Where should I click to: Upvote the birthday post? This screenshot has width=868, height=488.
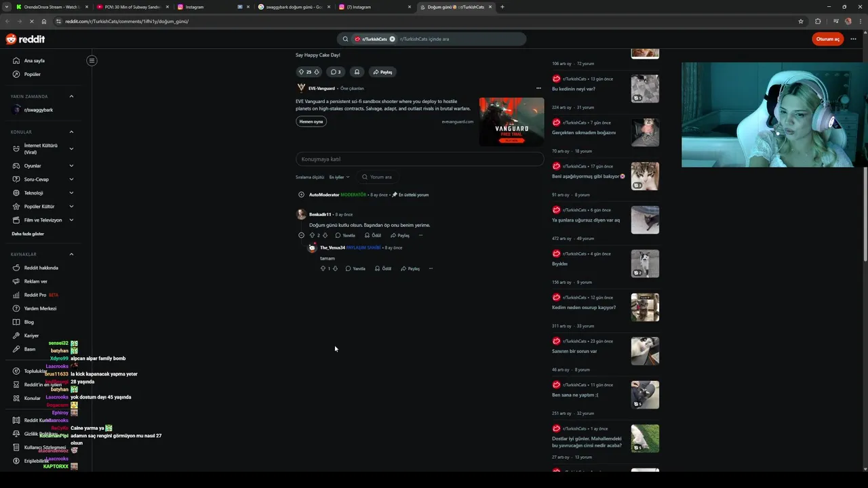click(x=301, y=72)
